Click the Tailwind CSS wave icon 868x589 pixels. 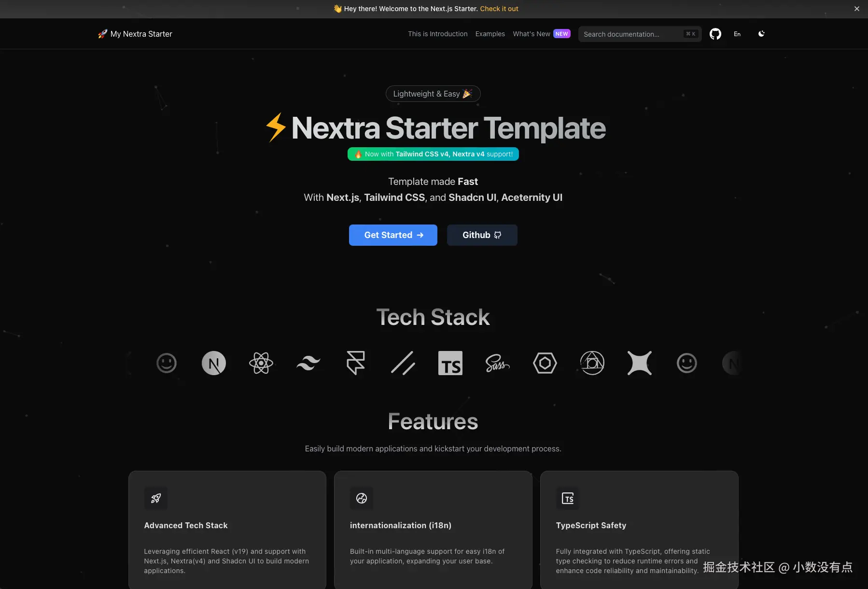point(308,363)
